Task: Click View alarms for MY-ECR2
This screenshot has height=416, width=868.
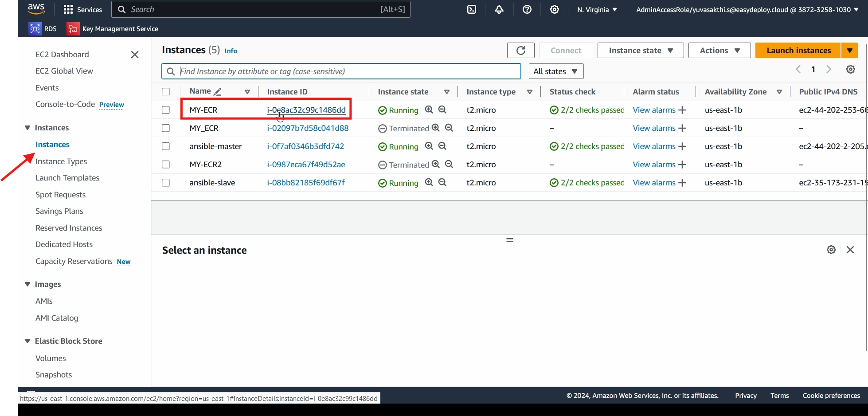Action: click(654, 165)
